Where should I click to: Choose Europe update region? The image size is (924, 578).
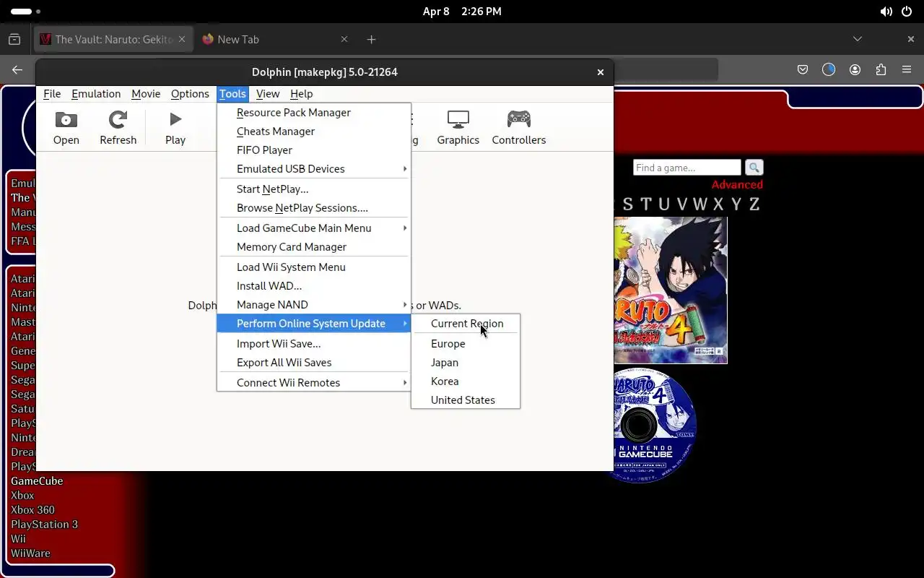click(466, 344)
